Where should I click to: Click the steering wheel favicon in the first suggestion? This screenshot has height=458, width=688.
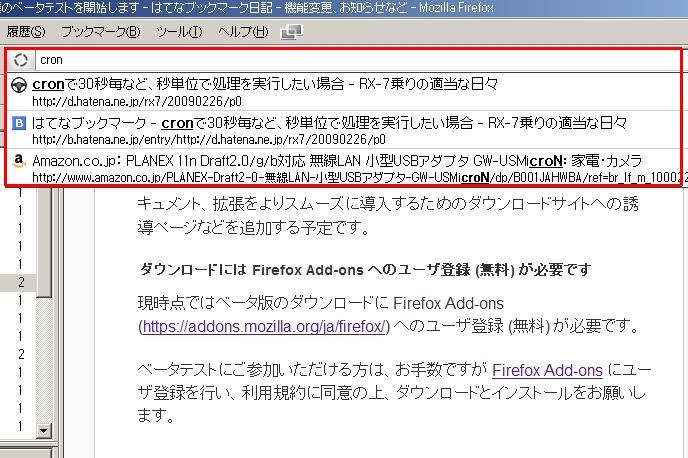(x=19, y=85)
